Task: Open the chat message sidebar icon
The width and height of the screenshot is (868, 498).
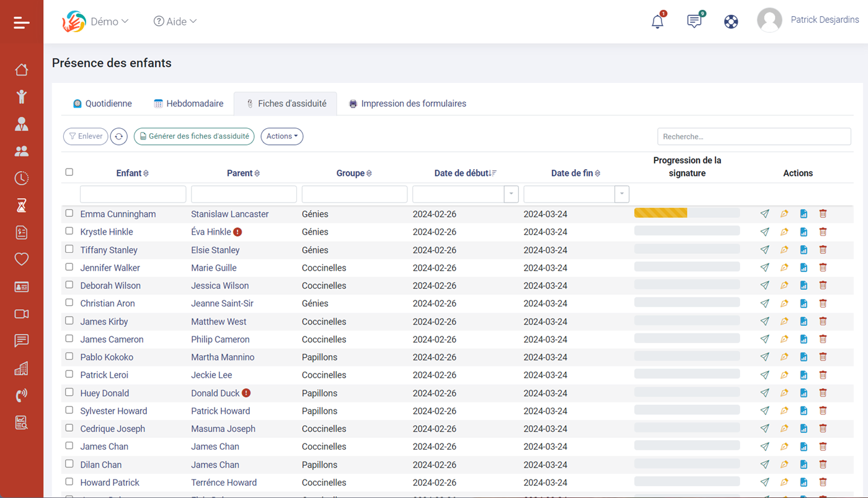Action: pyautogui.click(x=22, y=341)
